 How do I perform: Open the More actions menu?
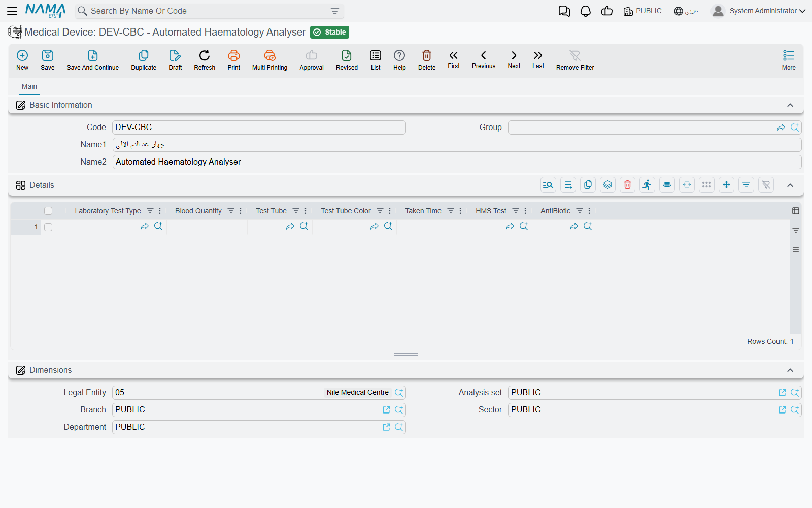coord(789,60)
